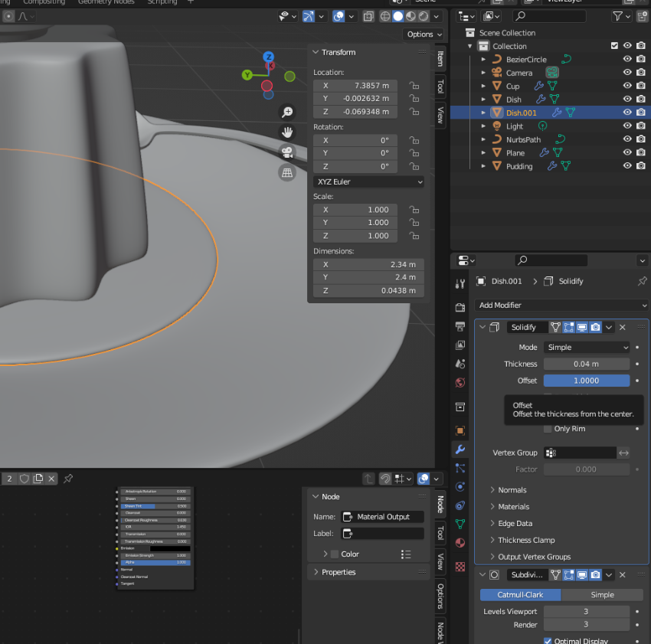651x644 pixels.
Task: Open the Physics properties tab icon
Action: (x=460, y=486)
